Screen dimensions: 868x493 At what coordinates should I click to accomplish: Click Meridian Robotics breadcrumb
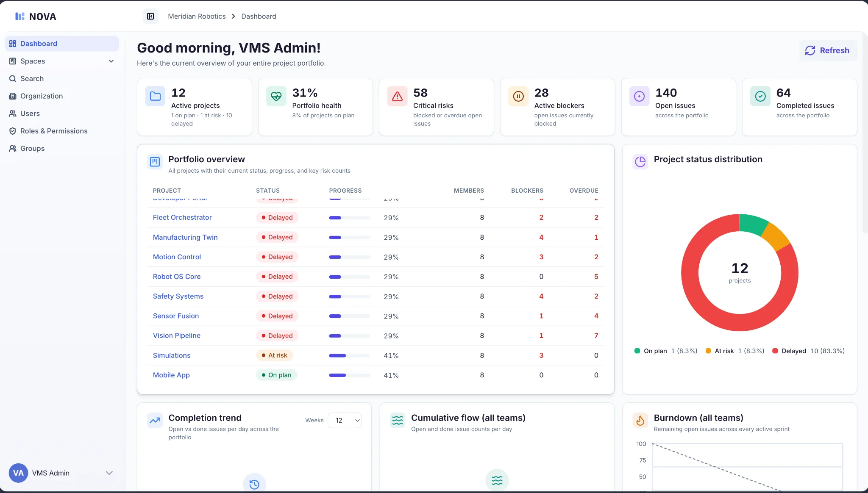(197, 16)
